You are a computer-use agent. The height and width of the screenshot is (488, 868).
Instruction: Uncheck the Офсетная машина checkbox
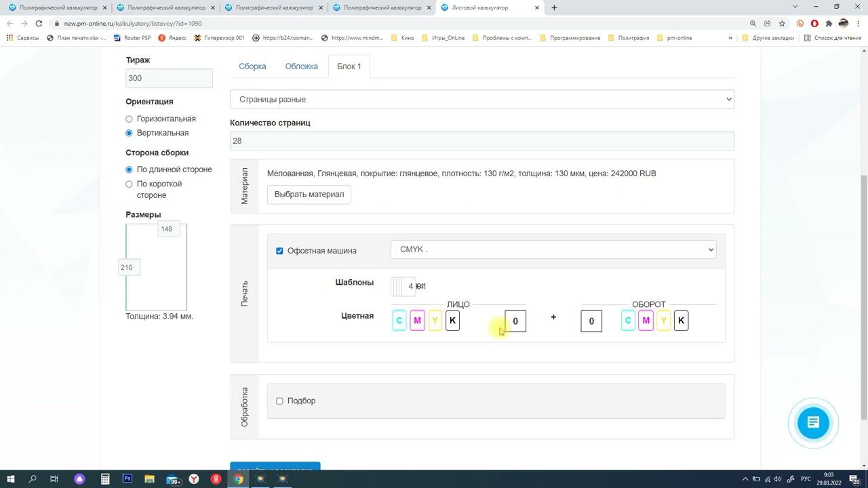tap(279, 251)
